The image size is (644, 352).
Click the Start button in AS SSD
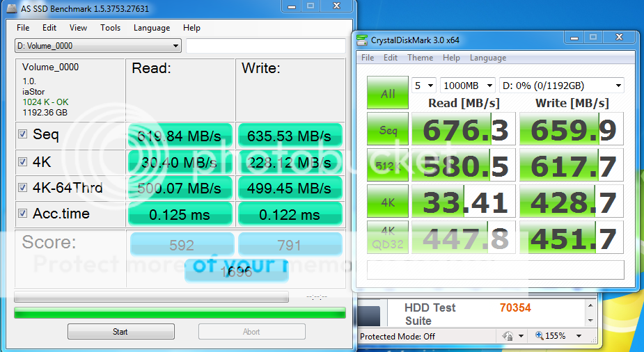click(120, 332)
